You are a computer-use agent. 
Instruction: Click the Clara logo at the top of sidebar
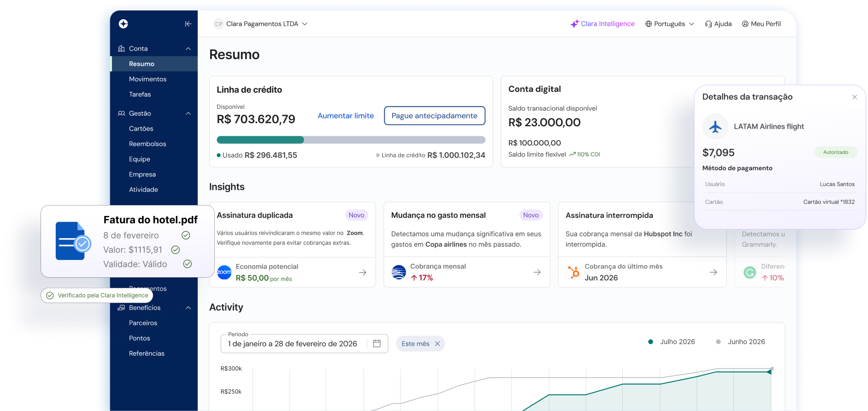pos(123,24)
